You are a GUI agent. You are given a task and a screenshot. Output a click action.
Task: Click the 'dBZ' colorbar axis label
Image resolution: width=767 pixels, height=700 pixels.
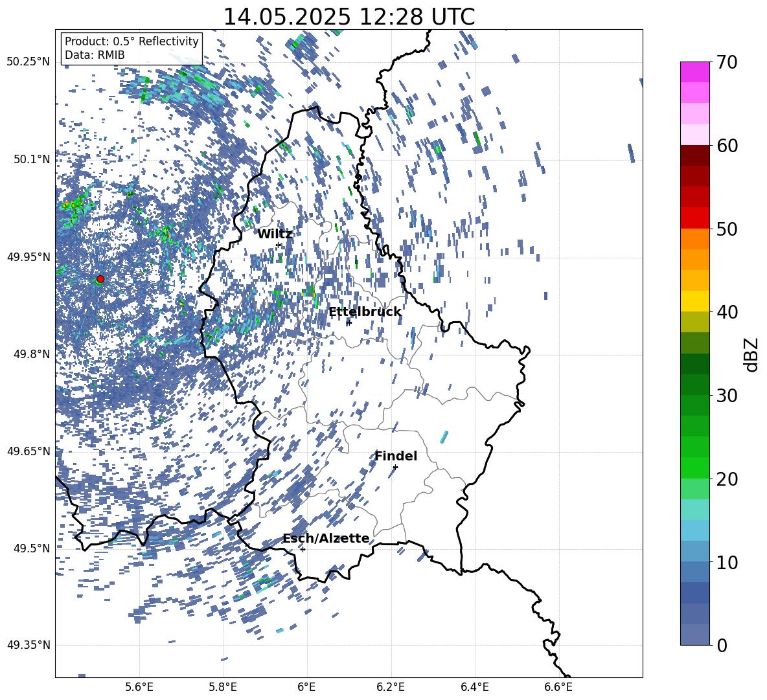[x=752, y=354]
